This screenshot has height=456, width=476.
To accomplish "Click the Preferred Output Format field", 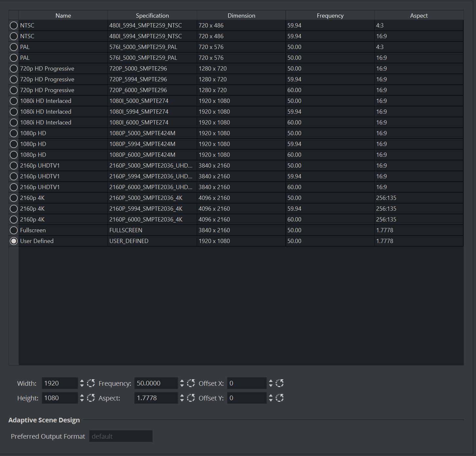I will 121,436.
